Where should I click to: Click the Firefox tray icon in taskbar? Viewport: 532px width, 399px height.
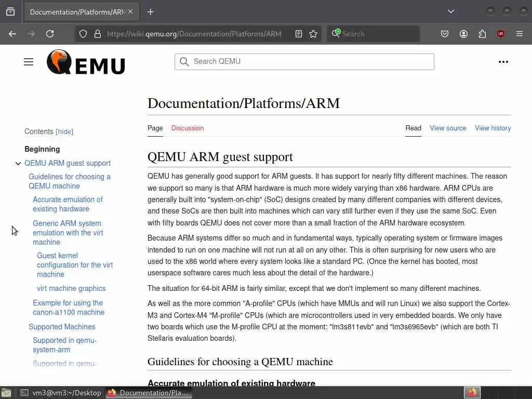coord(472,393)
